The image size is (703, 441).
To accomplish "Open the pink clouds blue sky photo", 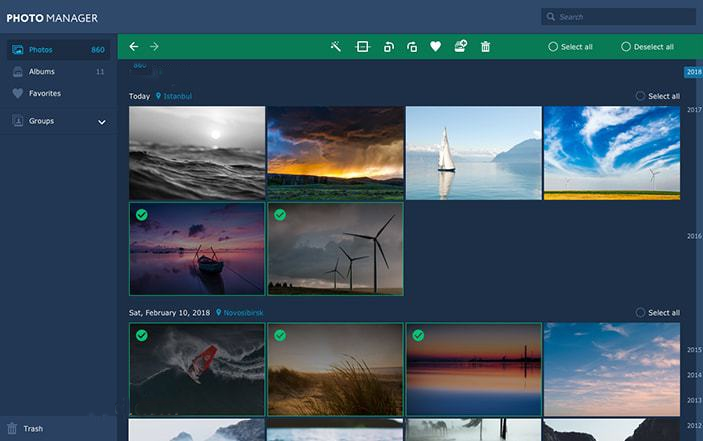I will [612, 369].
